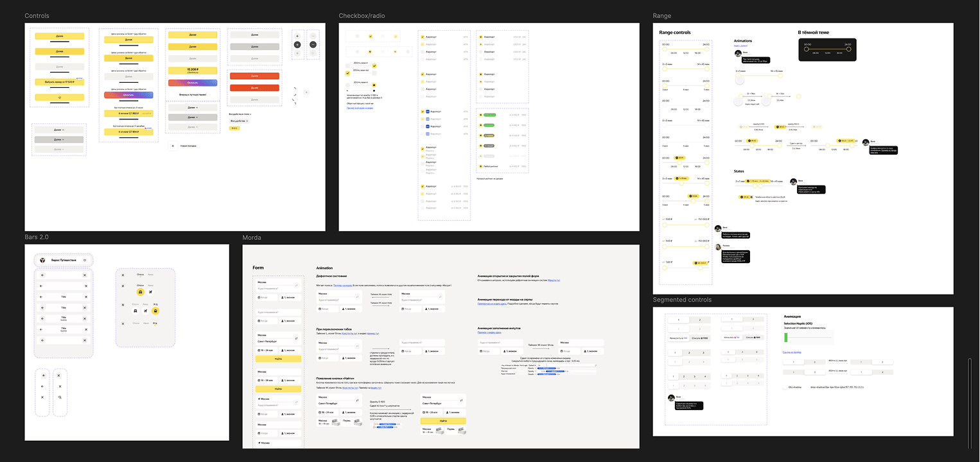The image size is (980, 462).
Task: Open the Все удобства chevron button
Action: [239, 121]
